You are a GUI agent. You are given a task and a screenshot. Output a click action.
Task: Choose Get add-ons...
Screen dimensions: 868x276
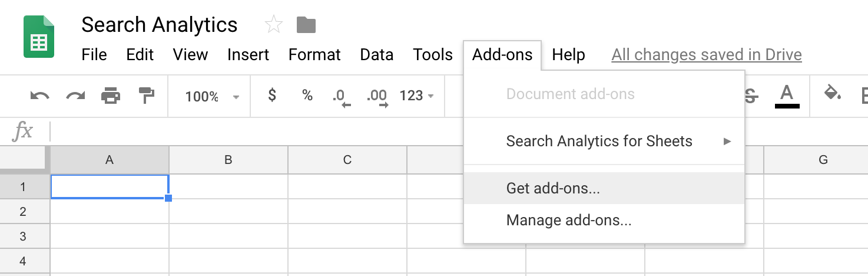coord(605,188)
